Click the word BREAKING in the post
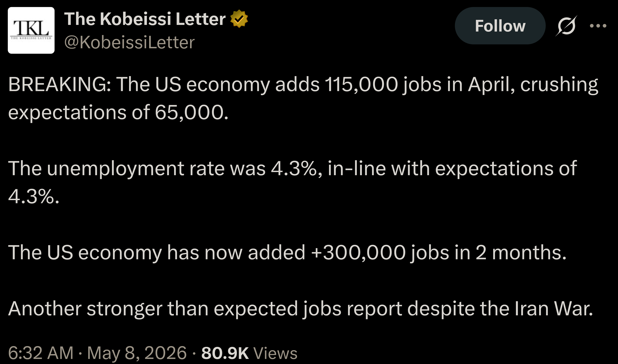The height and width of the screenshot is (364, 618). pyautogui.click(x=60, y=84)
